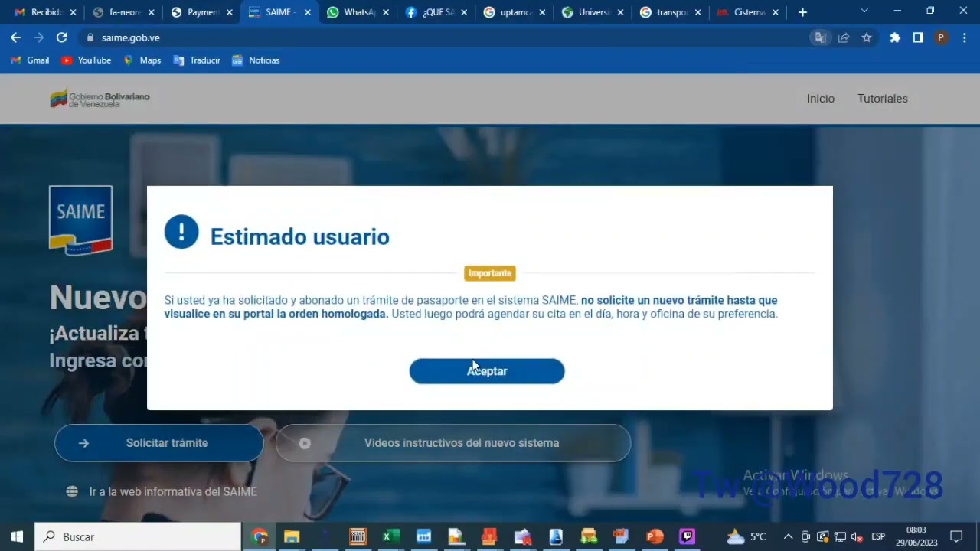Viewport: 980px width, 551px height.
Task: Open Chrome from the taskbar
Action: coord(260,536)
